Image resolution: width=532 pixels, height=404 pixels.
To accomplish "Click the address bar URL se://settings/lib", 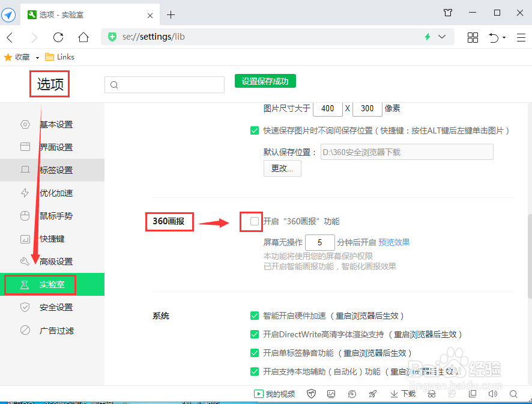I will (153, 37).
